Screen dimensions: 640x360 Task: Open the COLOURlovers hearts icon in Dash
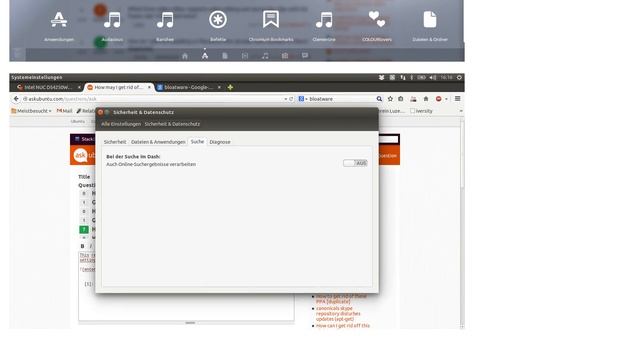click(x=377, y=20)
